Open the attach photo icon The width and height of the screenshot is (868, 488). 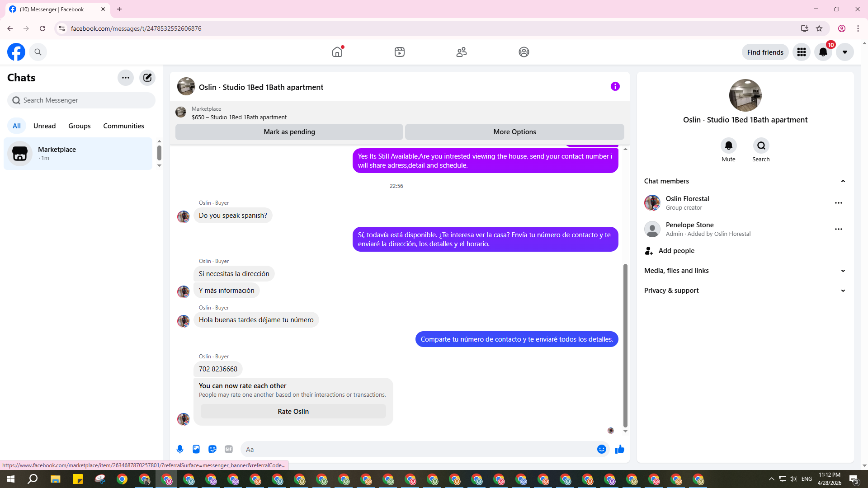(196, 449)
